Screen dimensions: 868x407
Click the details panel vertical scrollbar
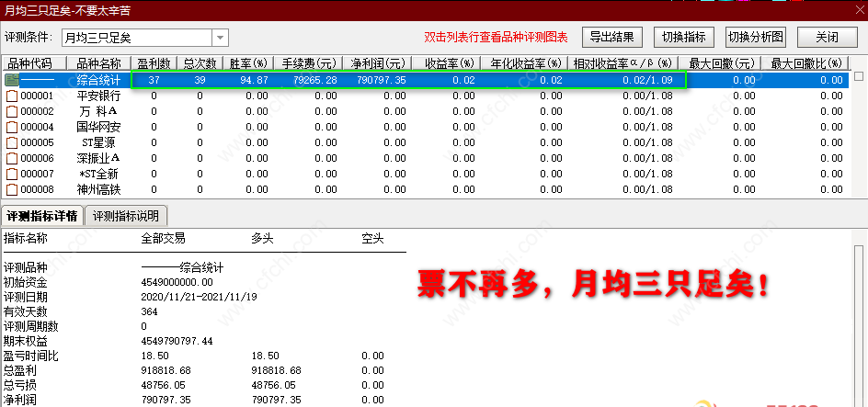859,326
